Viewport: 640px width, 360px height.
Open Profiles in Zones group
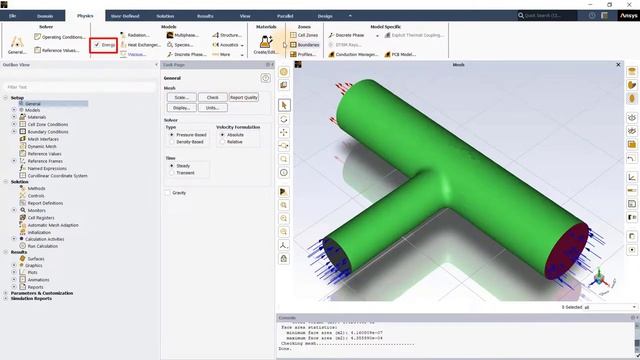302,54
